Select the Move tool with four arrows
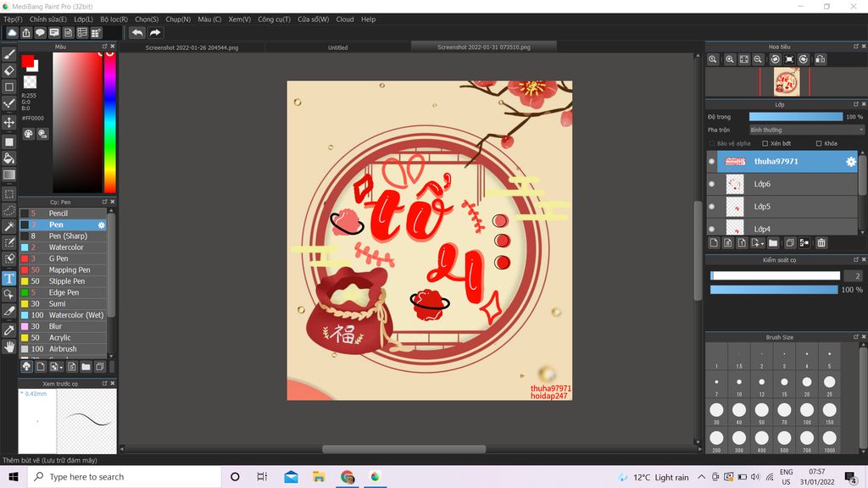This screenshot has width=868, height=488. point(9,122)
